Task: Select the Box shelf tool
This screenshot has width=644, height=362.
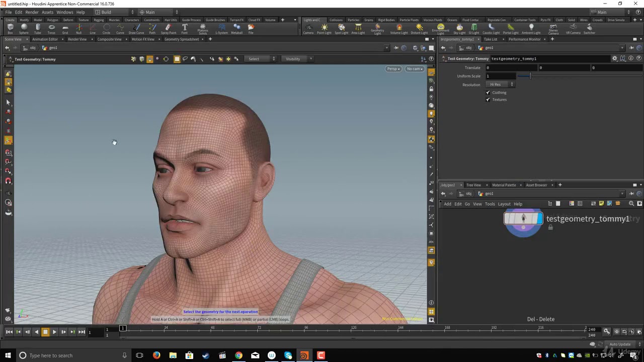Action: pyautogui.click(x=10, y=29)
